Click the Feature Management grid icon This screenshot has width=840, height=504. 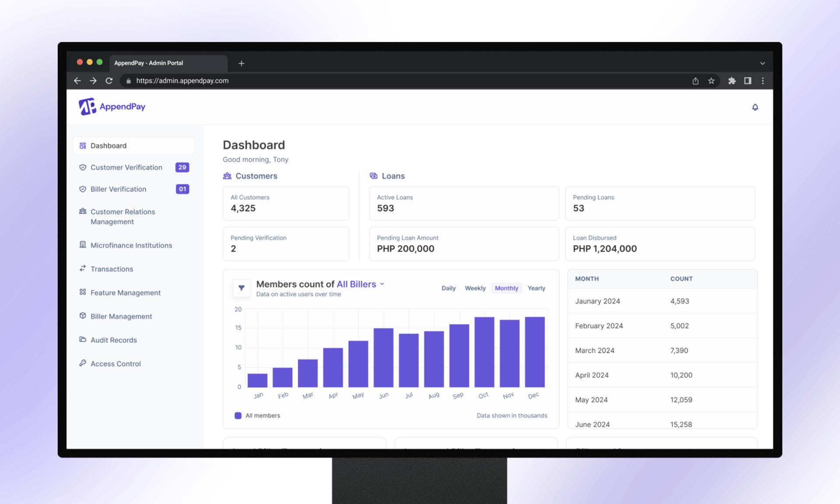[83, 292]
